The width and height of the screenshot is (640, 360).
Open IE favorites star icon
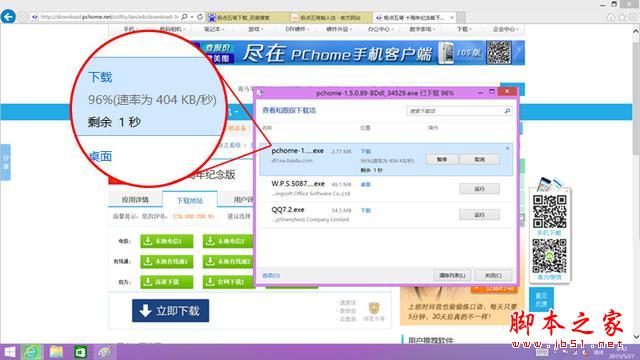click(622, 17)
